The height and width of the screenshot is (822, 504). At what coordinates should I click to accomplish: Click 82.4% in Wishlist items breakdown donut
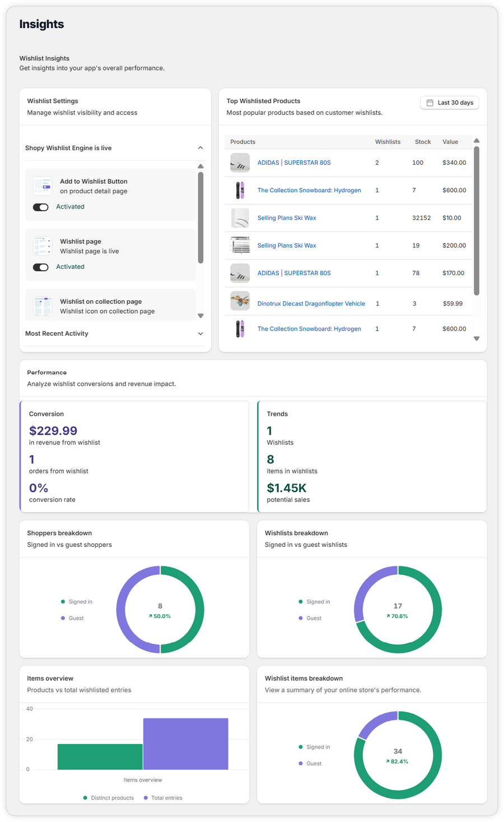tap(397, 761)
